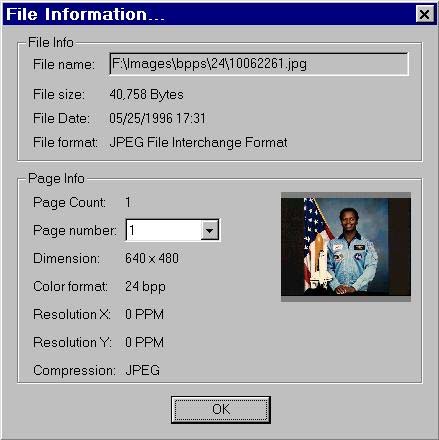Click the Page number label

75,230
